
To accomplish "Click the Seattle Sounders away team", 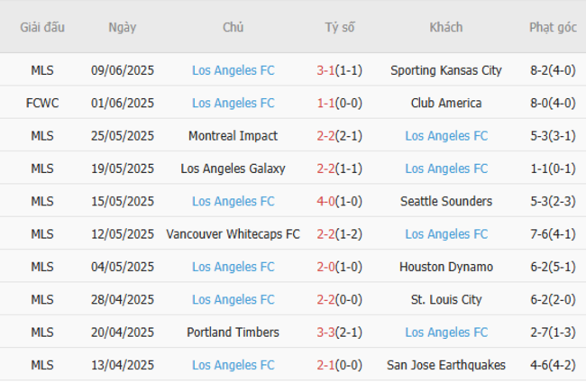I will pyautogui.click(x=446, y=201).
